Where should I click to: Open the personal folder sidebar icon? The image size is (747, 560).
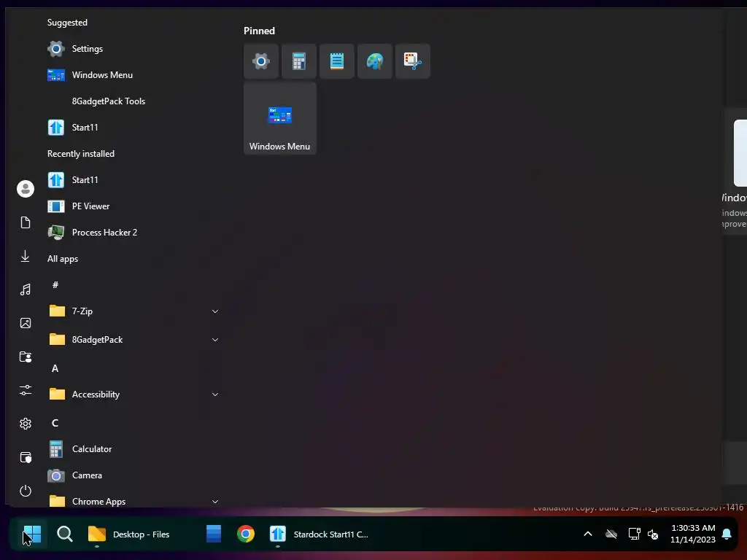(x=26, y=357)
